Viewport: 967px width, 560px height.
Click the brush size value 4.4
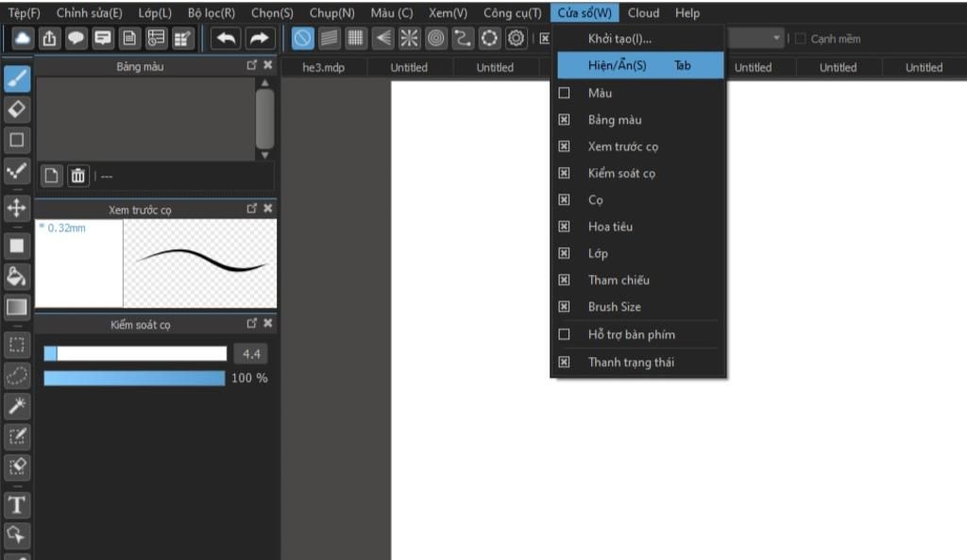click(x=251, y=354)
